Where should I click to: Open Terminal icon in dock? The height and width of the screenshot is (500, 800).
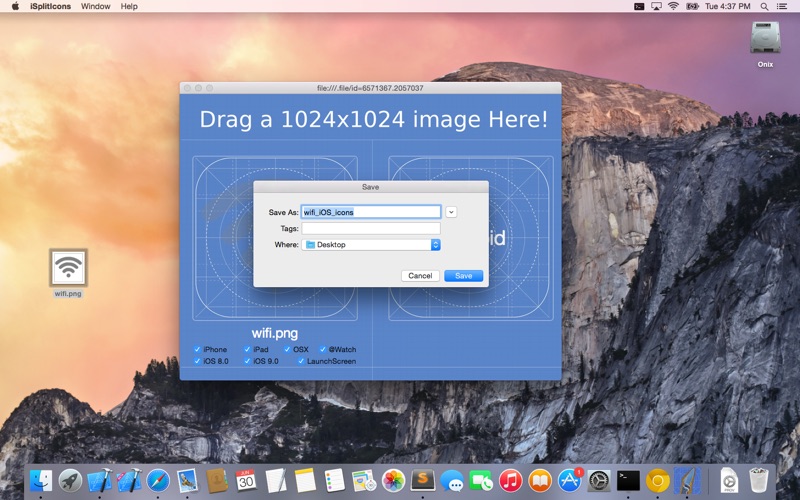pyautogui.click(x=628, y=481)
